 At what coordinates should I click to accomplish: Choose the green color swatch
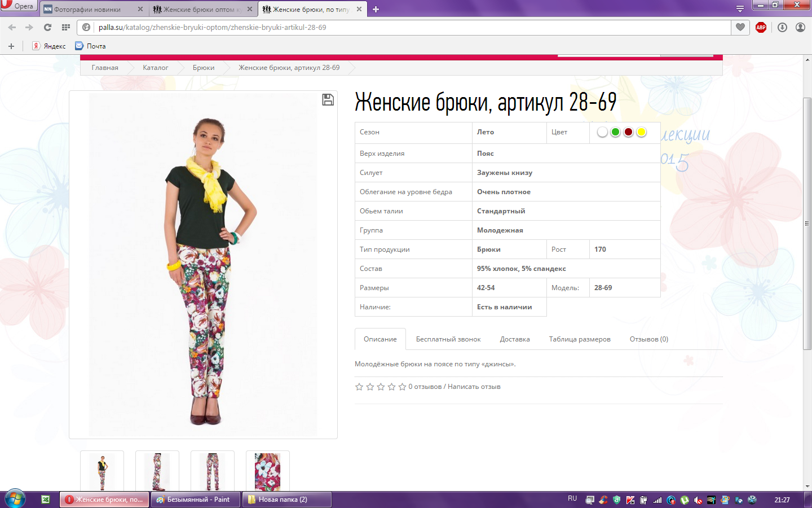tap(615, 132)
